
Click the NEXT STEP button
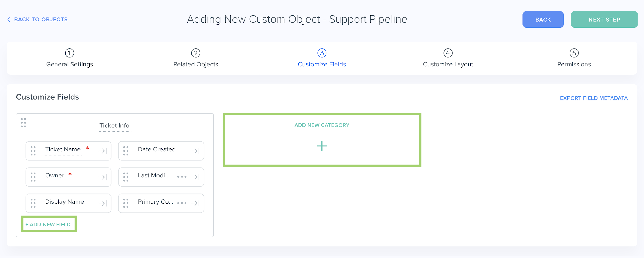click(x=604, y=20)
